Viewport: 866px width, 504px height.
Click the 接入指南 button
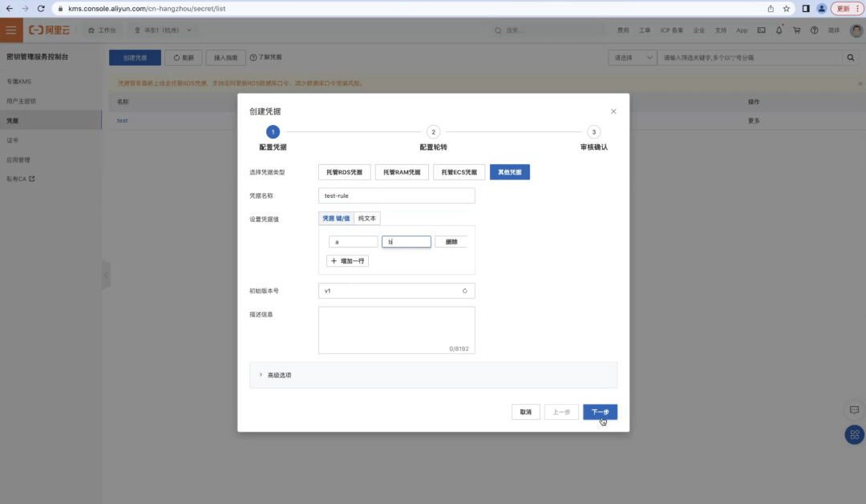coord(225,58)
